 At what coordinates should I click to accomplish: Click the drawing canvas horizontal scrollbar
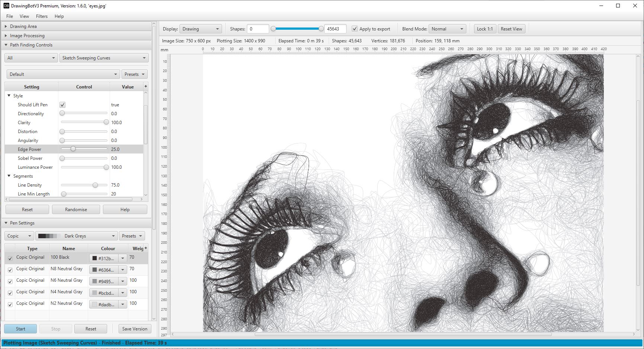point(403,334)
